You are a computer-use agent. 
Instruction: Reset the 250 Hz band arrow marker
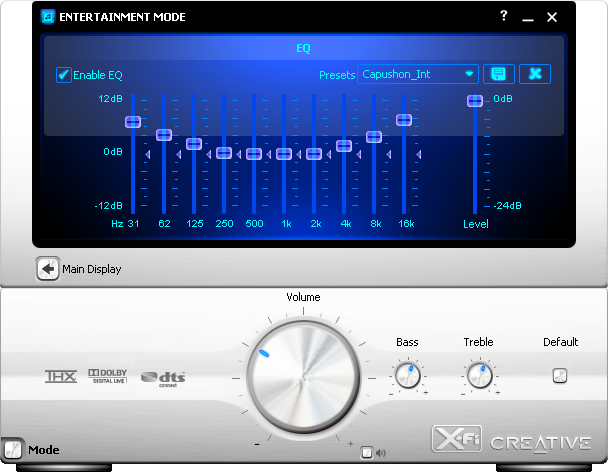pyautogui.click(x=238, y=155)
